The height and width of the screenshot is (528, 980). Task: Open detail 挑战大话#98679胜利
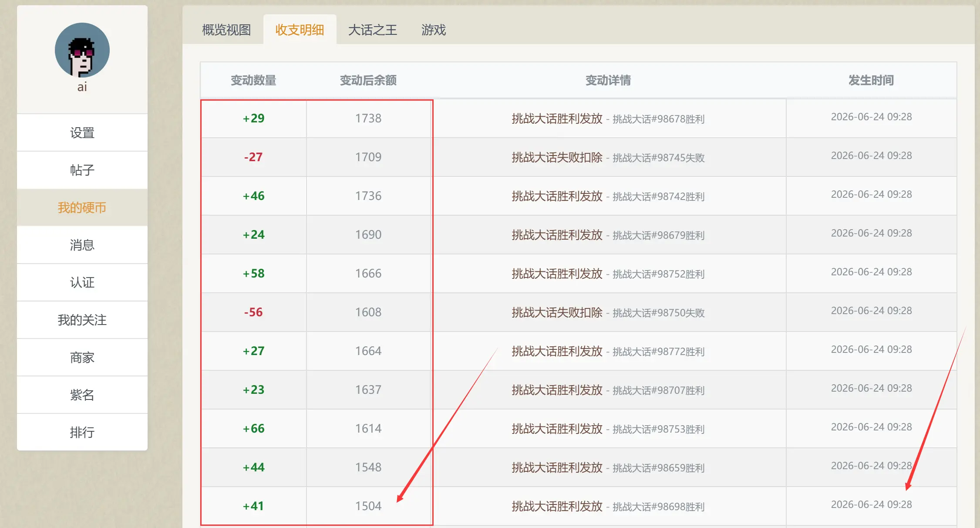coord(659,235)
